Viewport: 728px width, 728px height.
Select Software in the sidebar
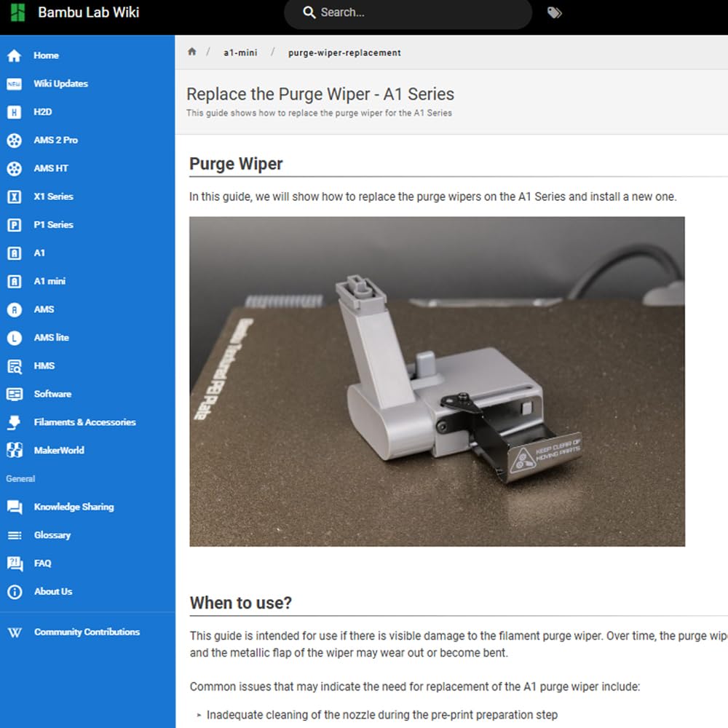(x=52, y=394)
